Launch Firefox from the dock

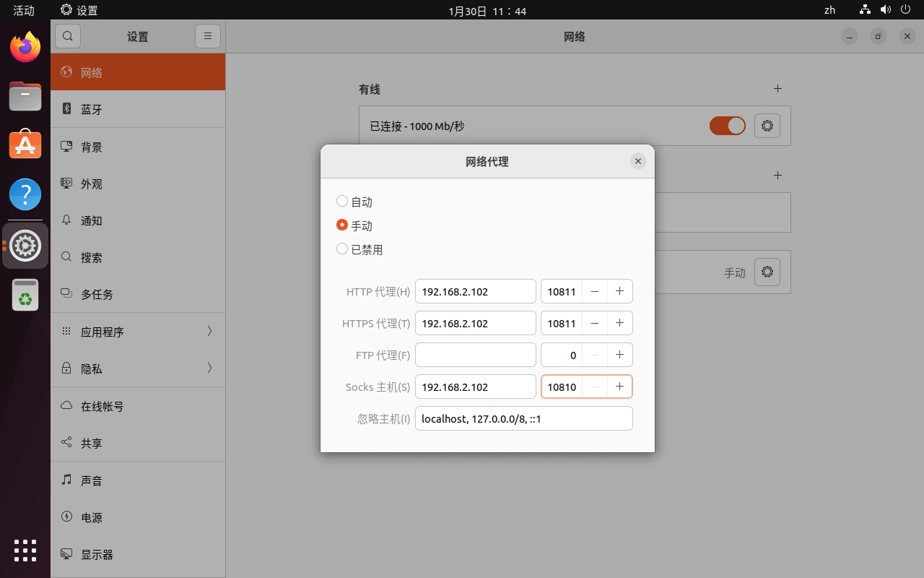pyautogui.click(x=25, y=48)
